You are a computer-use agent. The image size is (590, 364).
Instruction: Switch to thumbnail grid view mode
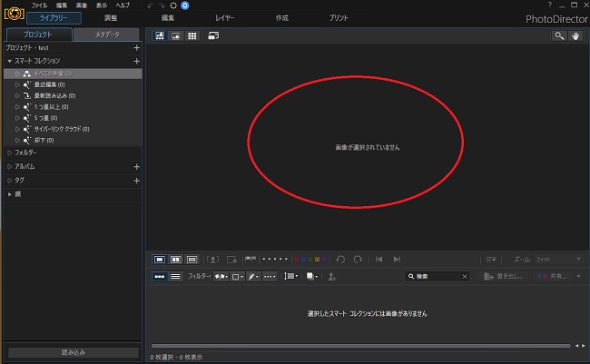(x=192, y=35)
